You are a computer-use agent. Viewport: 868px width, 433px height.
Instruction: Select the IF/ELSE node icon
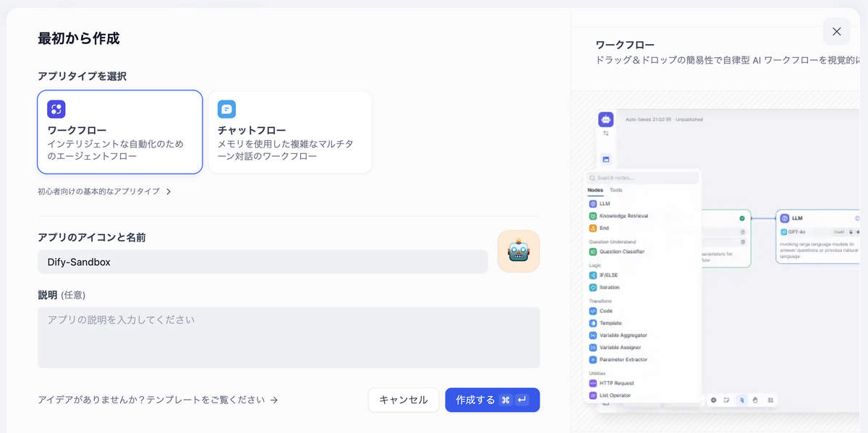point(593,276)
